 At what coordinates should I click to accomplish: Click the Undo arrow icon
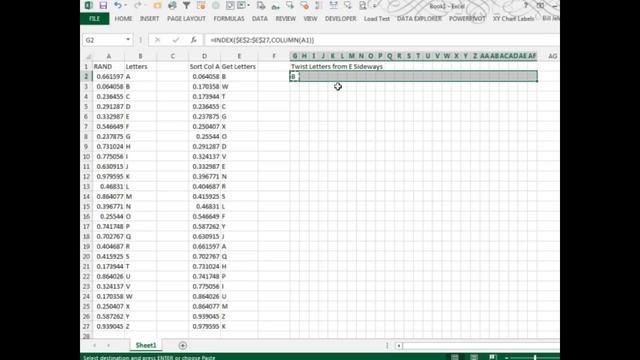tap(118, 5)
